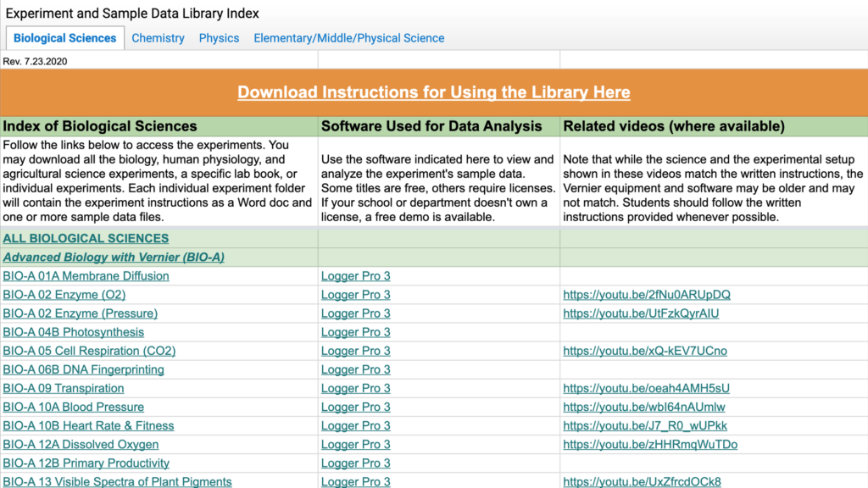Open BIO-A 13 Visible Spectra of Plant Pigments

coord(117,481)
